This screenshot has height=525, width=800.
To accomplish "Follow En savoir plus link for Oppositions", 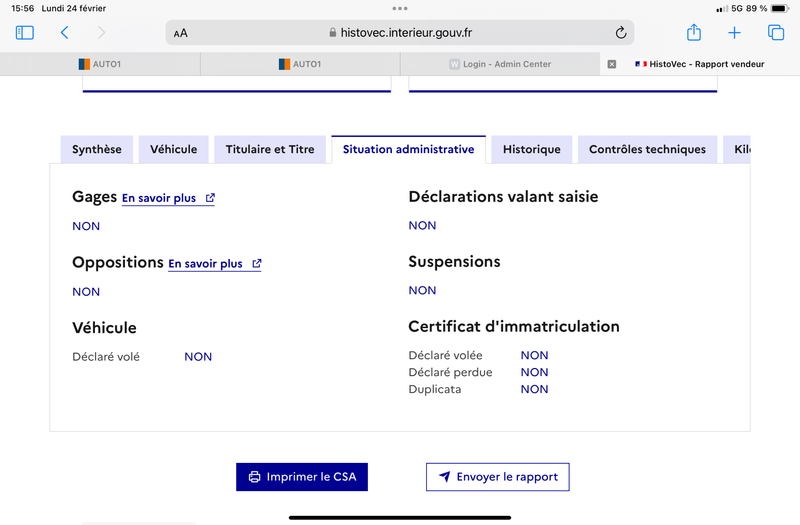I will (x=214, y=264).
